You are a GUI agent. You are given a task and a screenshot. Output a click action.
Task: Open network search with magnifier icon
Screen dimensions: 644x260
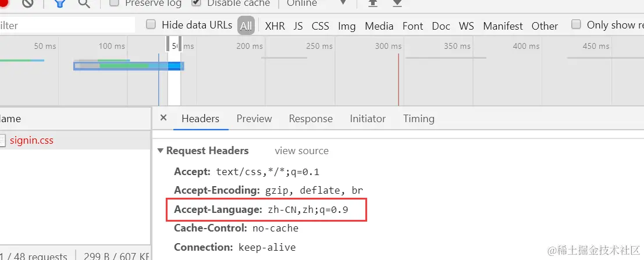pos(84,3)
